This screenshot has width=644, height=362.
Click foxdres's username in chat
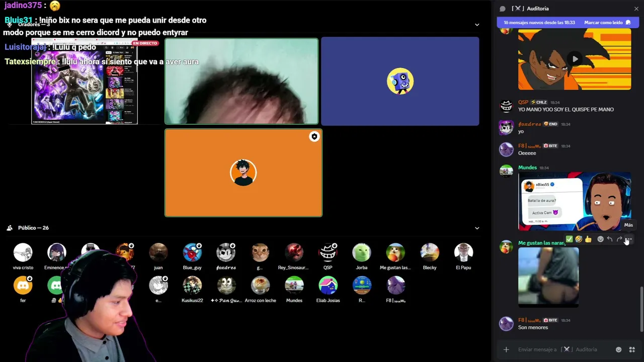[529, 124]
